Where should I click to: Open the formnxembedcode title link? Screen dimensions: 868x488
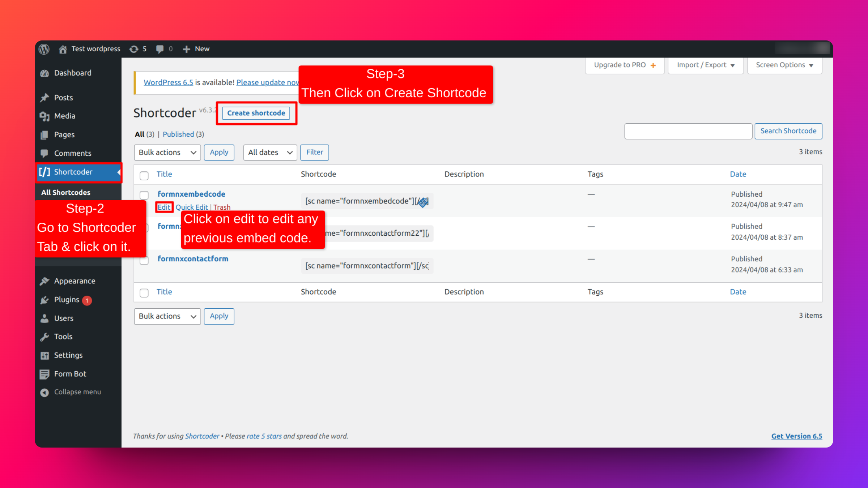pyautogui.click(x=191, y=194)
